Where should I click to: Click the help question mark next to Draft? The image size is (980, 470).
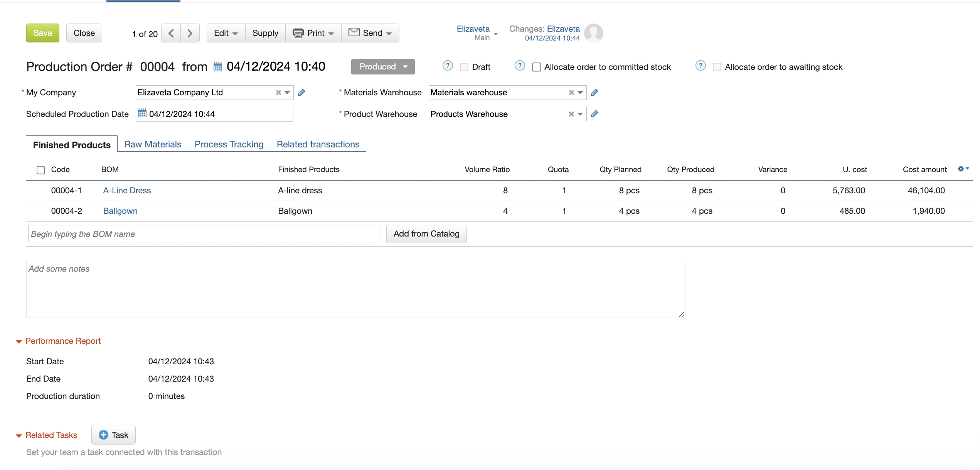[447, 66]
